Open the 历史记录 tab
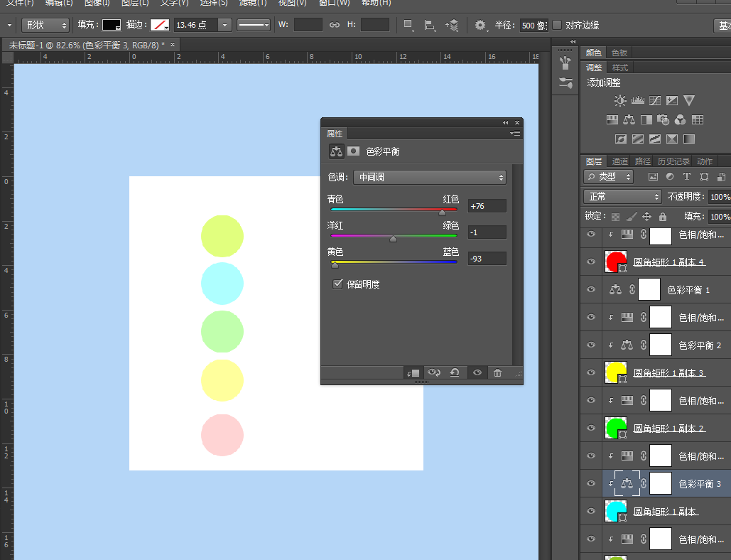 tap(673, 161)
